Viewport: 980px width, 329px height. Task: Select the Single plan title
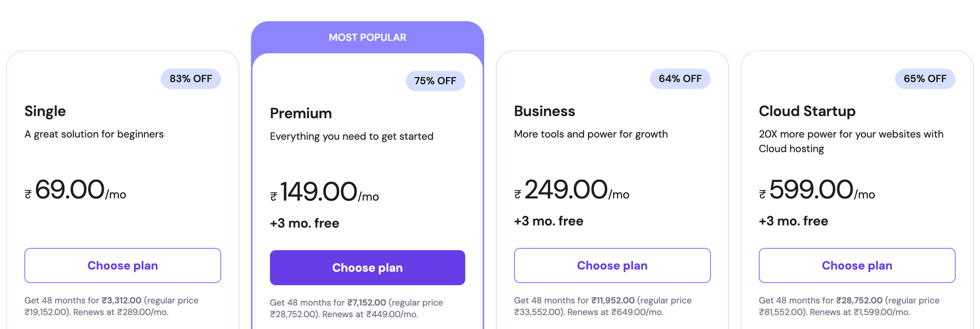pos(45,111)
